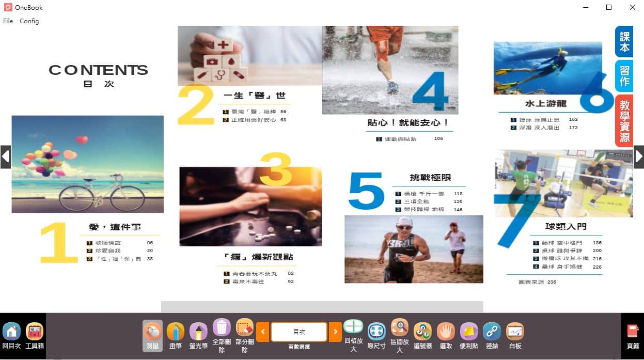The width and height of the screenshot is (644, 360).
Task: Open entry 青春要玩不藥丸 page 82
Action: pyautogui.click(x=259, y=274)
